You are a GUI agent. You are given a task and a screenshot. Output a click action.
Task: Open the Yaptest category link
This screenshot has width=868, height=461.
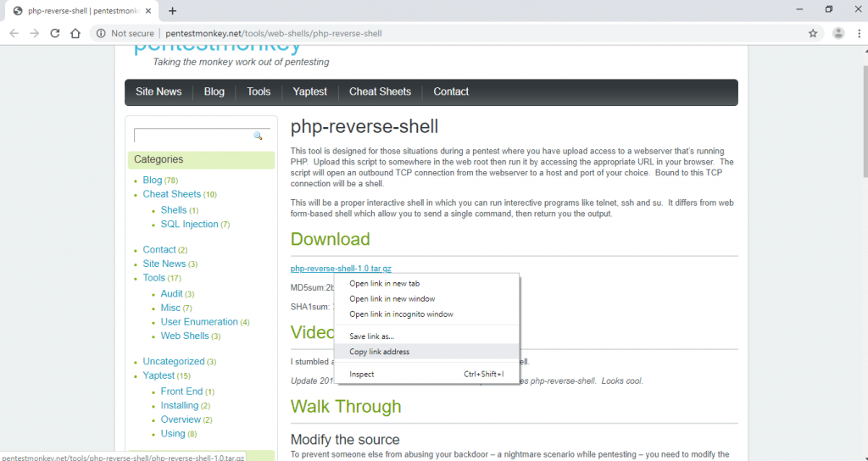tap(159, 375)
